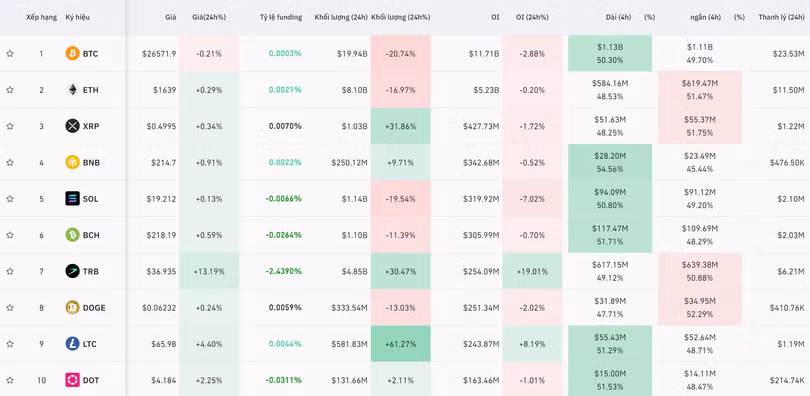Star the SOL row as favorite
810x396 pixels.
point(10,199)
